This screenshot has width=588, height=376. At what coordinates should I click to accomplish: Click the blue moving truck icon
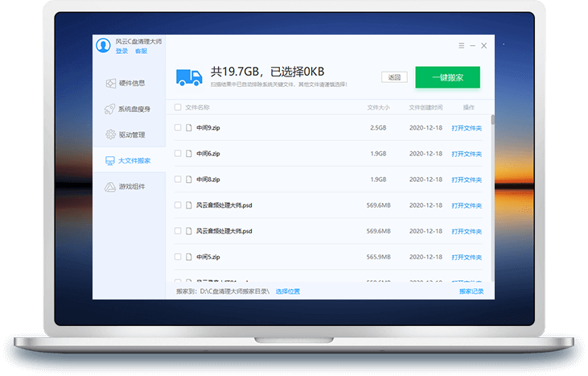(x=188, y=76)
